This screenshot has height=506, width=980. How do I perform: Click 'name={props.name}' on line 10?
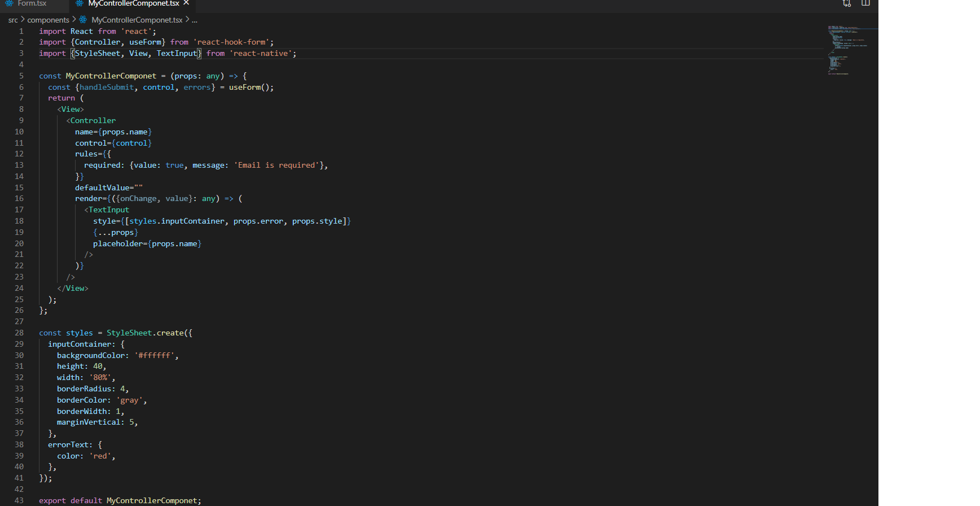click(x=113, y=132)
